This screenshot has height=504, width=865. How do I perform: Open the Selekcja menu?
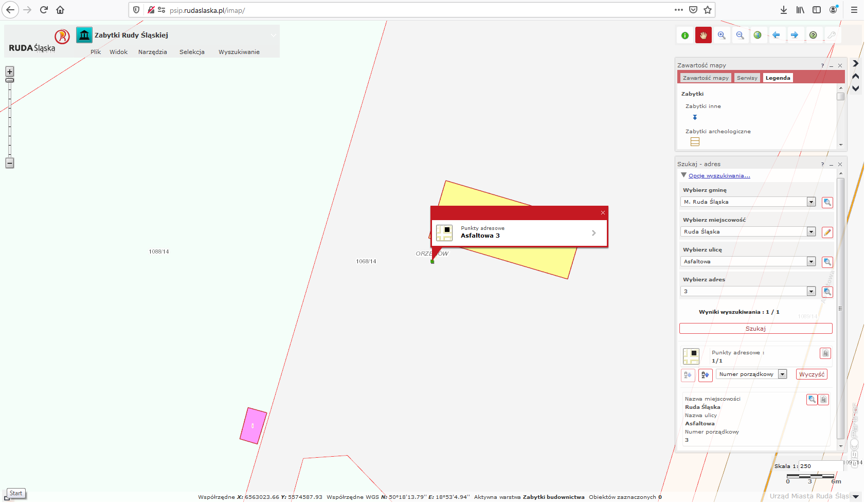point(192,52)
